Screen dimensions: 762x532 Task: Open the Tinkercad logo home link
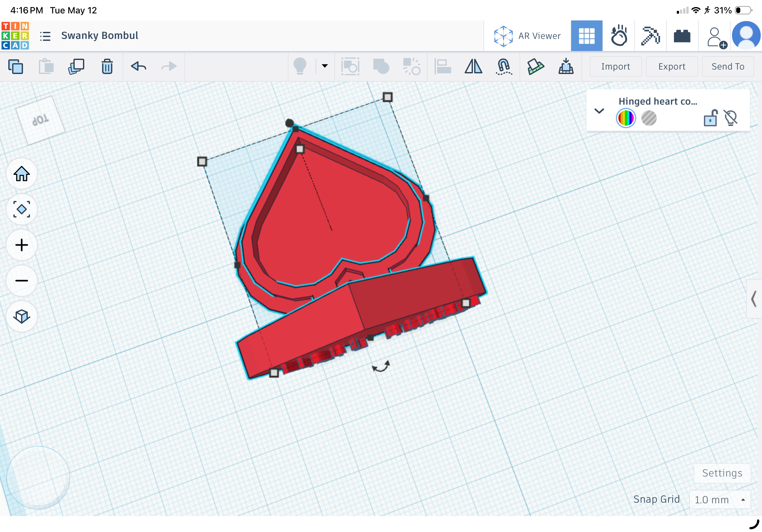tap(15, 36)
